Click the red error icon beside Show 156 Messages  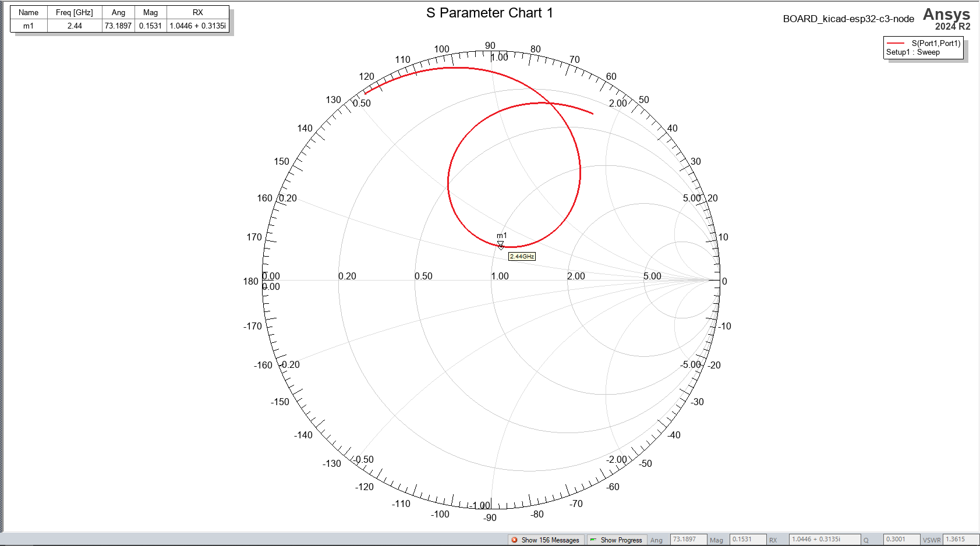pyautogui.click(x=515, y=540)
